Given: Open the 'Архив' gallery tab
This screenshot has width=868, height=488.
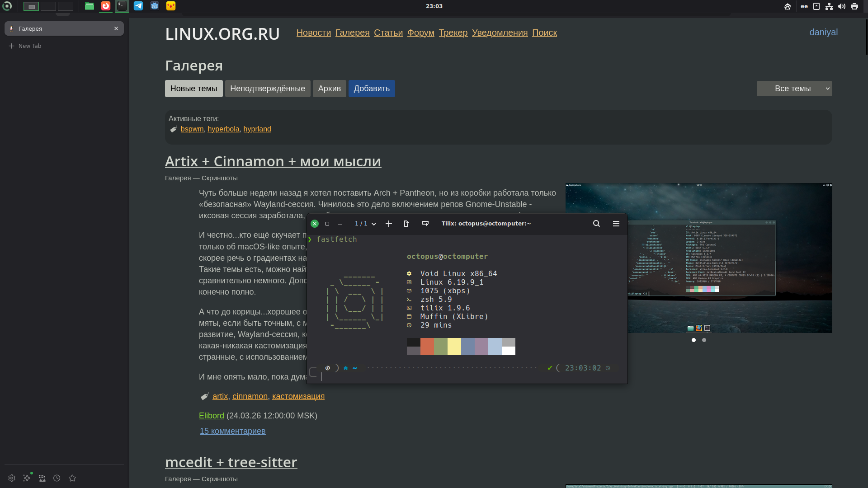Looking at the screenshot, I should (x=329, y=89).
